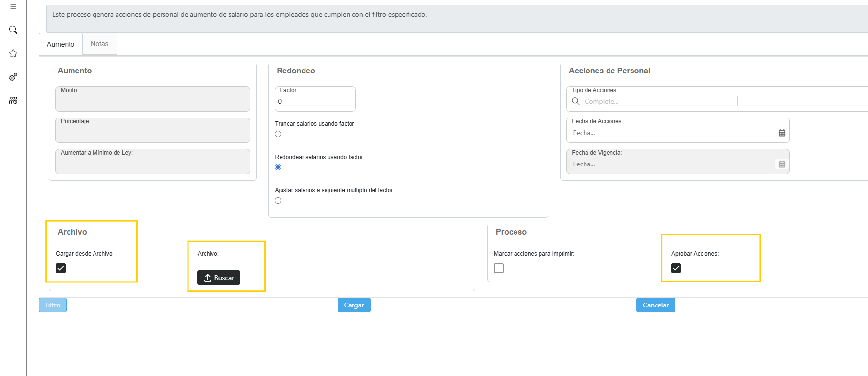Open the hamburger menu icon

pyautogui.click(x=13, y=6)
